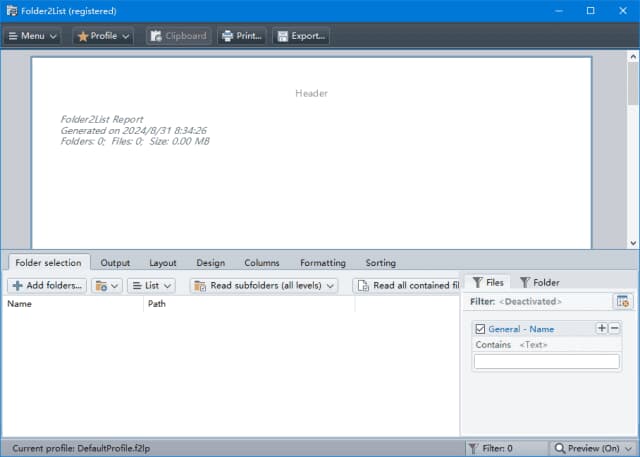640x457 pixels.
Task: Expand Read subfolders (all levels) dropdown
Action: 264,285
